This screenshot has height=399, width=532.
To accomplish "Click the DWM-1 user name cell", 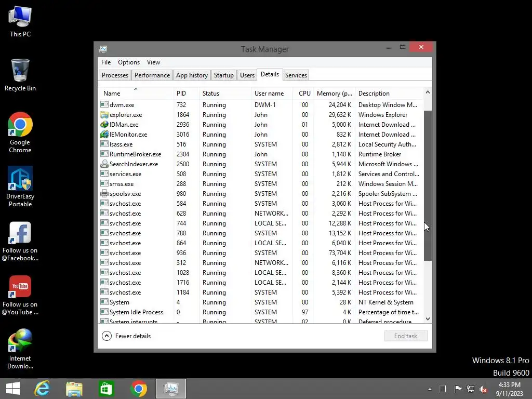I will [265, 105].
